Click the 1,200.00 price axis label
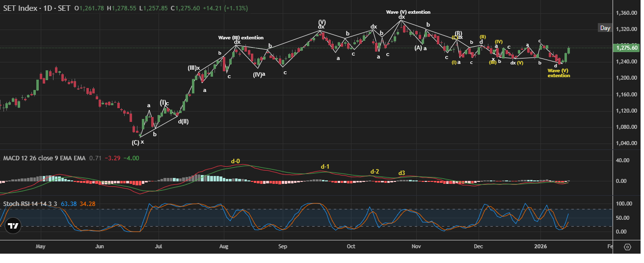Viewport: 644px width, 263px height. 626,78
